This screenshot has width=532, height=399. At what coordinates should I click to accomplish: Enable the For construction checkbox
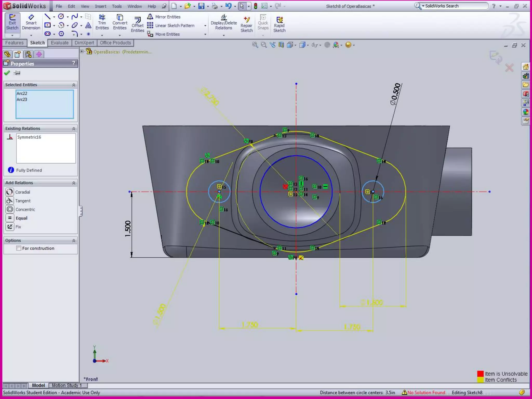click(19, 248)
